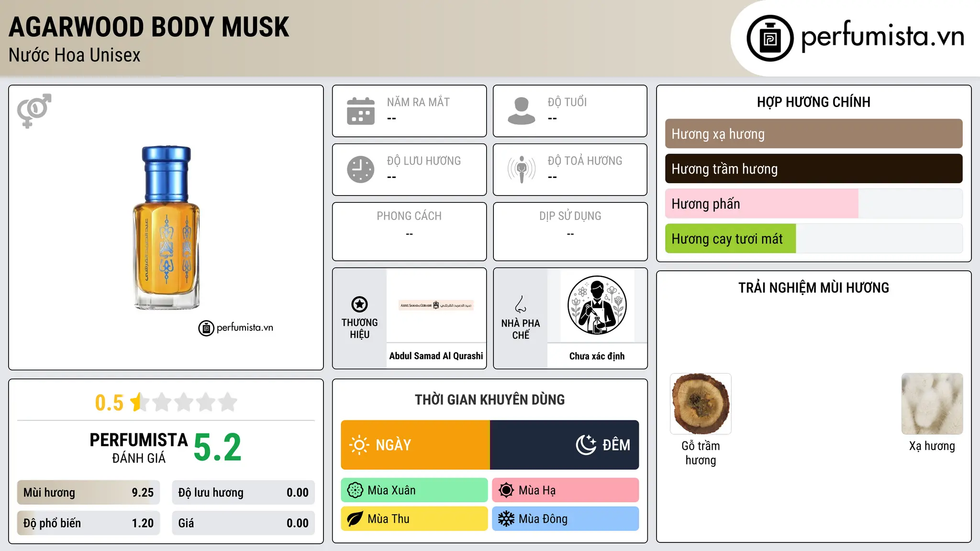Select the Xạ hương note image

coord(932,404)
